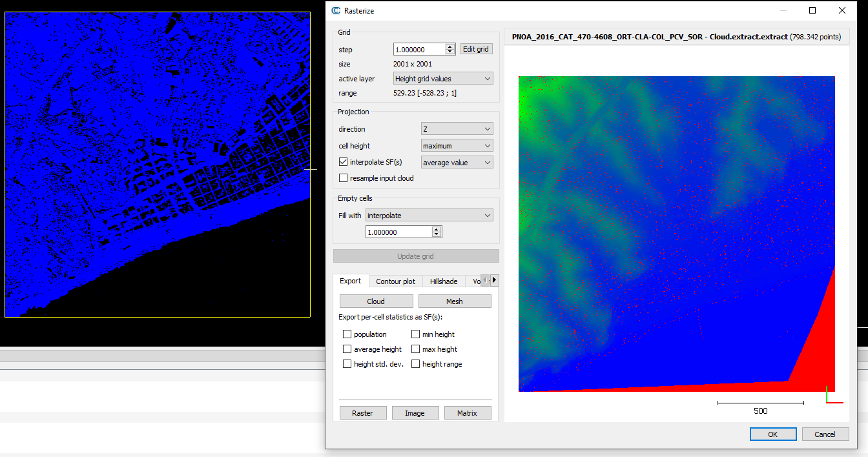
Task: Click the cloud name title above preview
Action: [x=676, y=37]
